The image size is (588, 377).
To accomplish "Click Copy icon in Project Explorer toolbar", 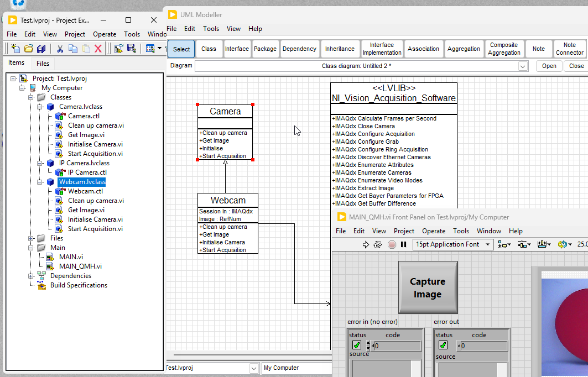I will point(73,49).
